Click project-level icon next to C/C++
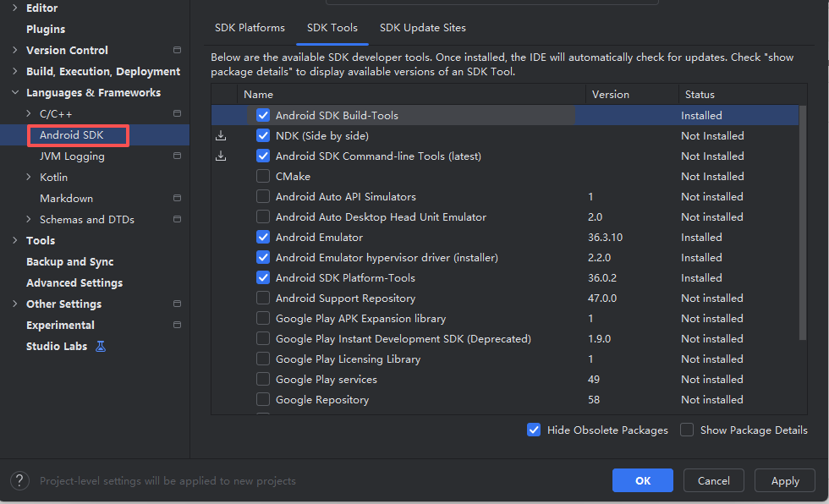Viewport: 829px width, 504px height. (177, 113)
